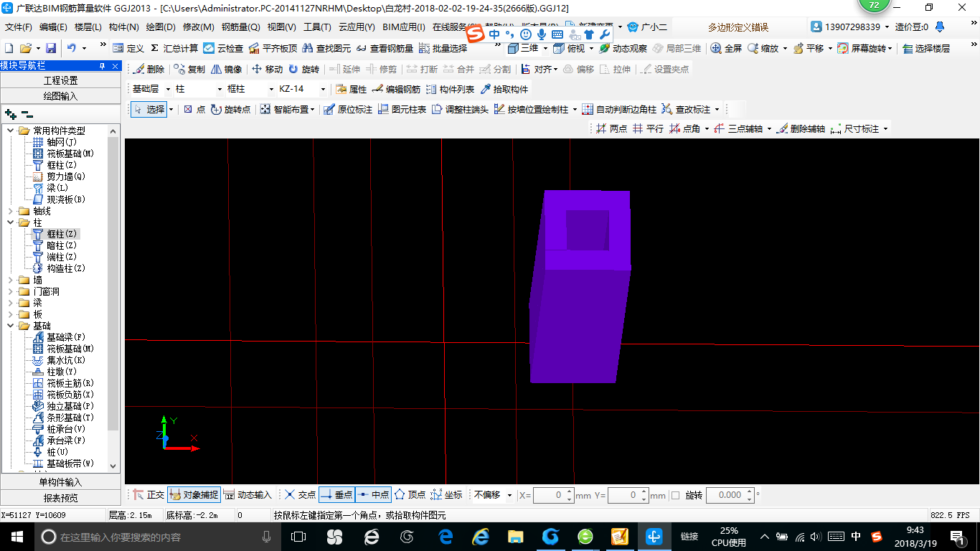Toggle 顶点 vertex snap
Viewport: 980px width, 551px height.
410,494
